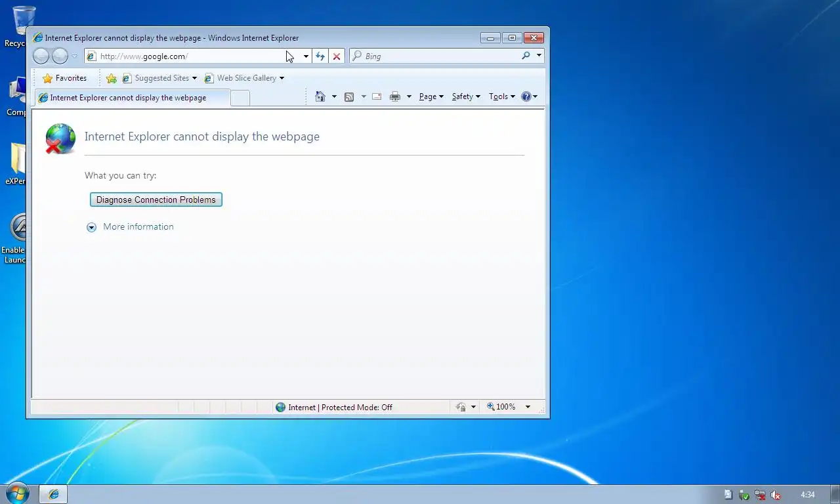This screenshot has width=840, height=504.
Task: Click the Show desktop strip
Action: (835, 494)
